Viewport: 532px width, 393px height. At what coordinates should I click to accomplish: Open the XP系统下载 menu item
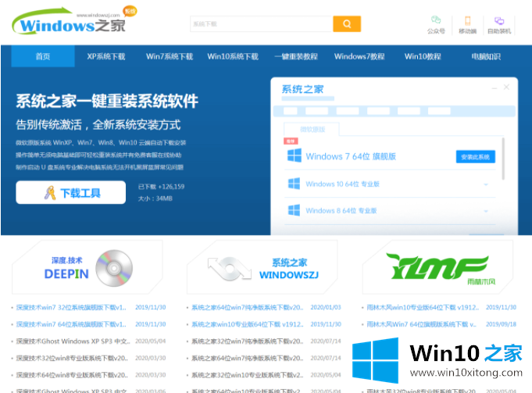(x=106, y=56)
